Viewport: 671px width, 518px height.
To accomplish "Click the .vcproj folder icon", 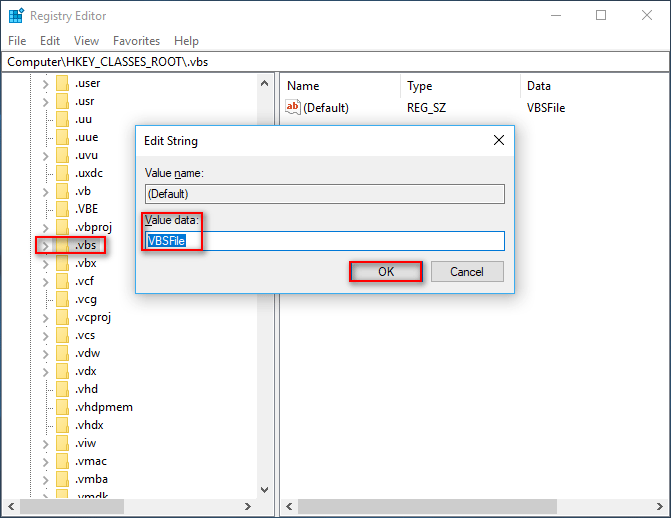I will (x=62, y=317).
